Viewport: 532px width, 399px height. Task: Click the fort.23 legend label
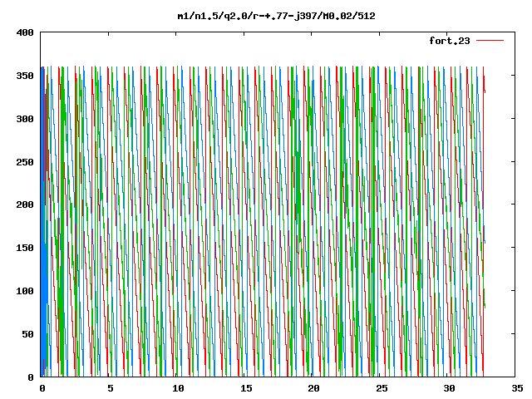pos(450,41)
